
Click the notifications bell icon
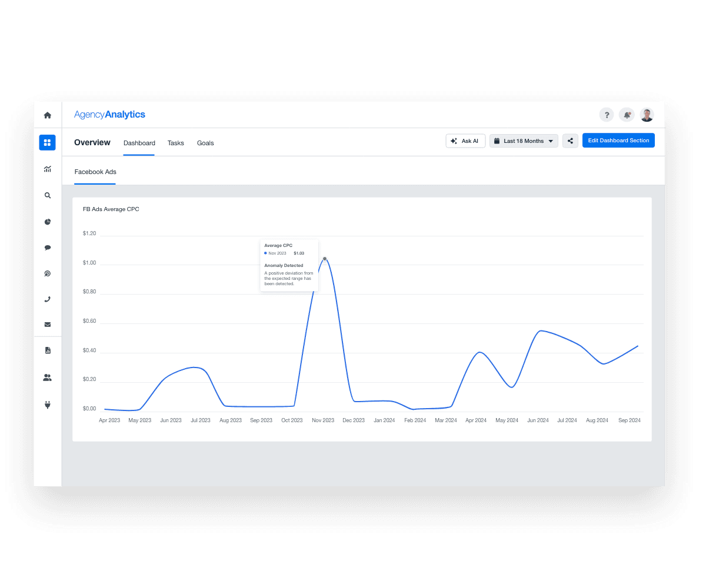point(626,115)
